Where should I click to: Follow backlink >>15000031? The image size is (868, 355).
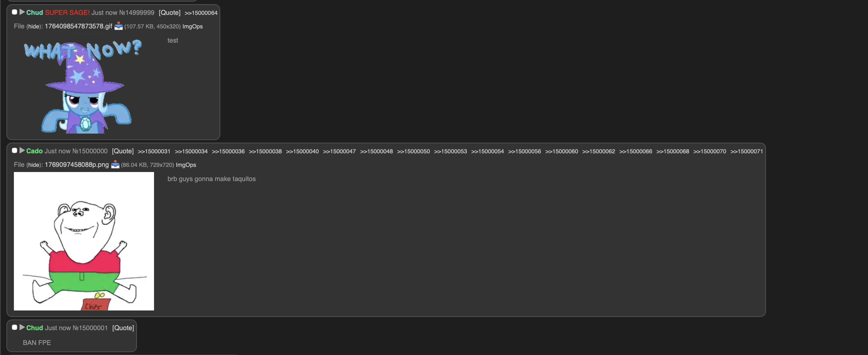point(154,151)
